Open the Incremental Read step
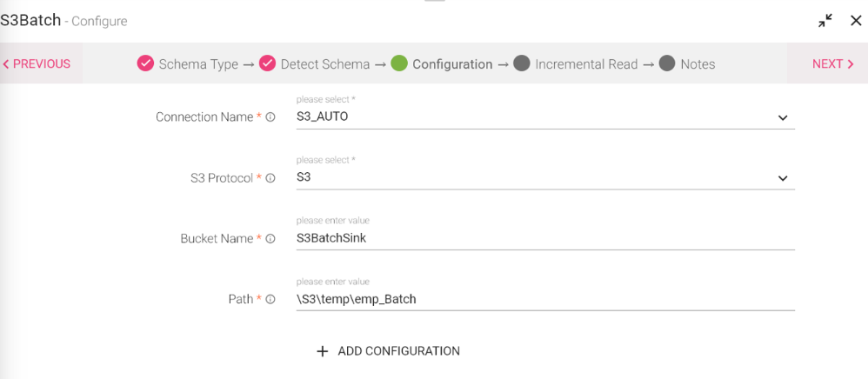Viewport: 868px width, 379px height. [x=586, y=64]
